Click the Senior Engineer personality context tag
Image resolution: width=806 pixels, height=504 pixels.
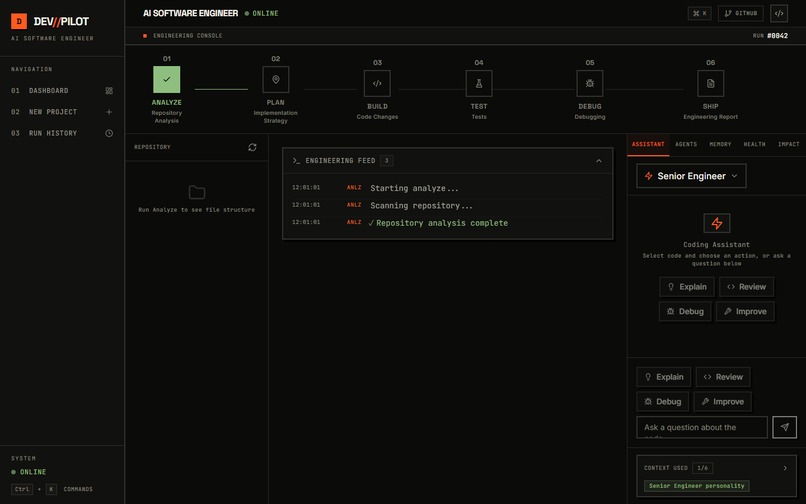(x=697, y=486)
